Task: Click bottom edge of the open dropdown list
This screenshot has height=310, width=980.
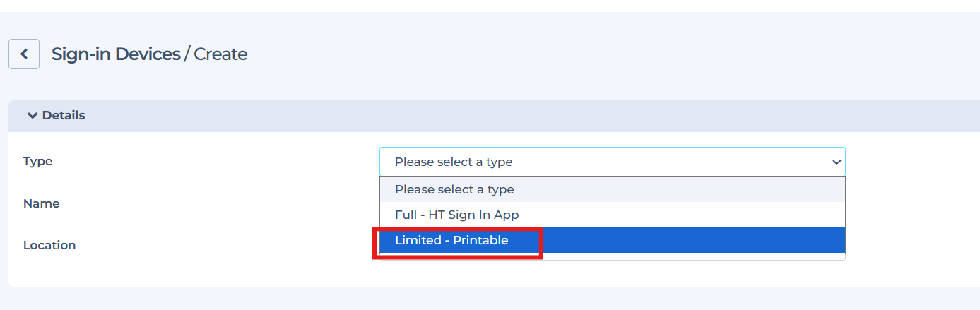Action: pyautogui.click(x=612, y=257)
